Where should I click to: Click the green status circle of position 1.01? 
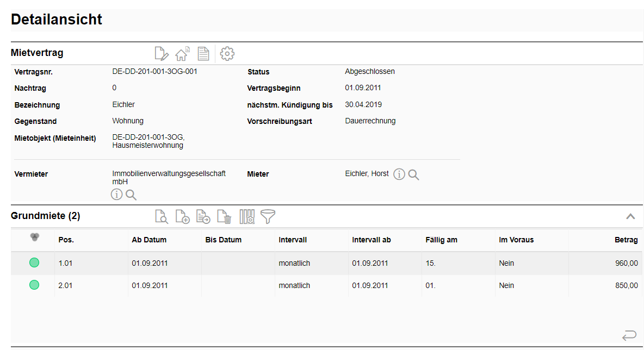click(34, 263)
